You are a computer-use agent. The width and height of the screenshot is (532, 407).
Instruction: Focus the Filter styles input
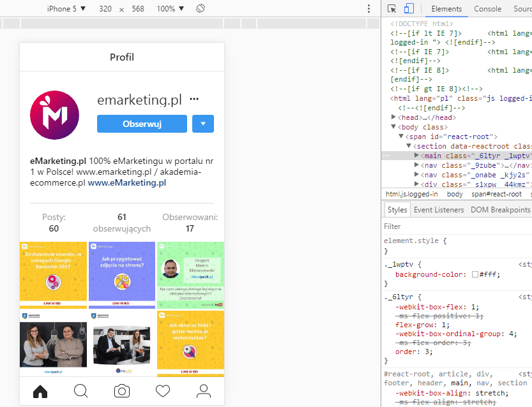pos(457,226)
